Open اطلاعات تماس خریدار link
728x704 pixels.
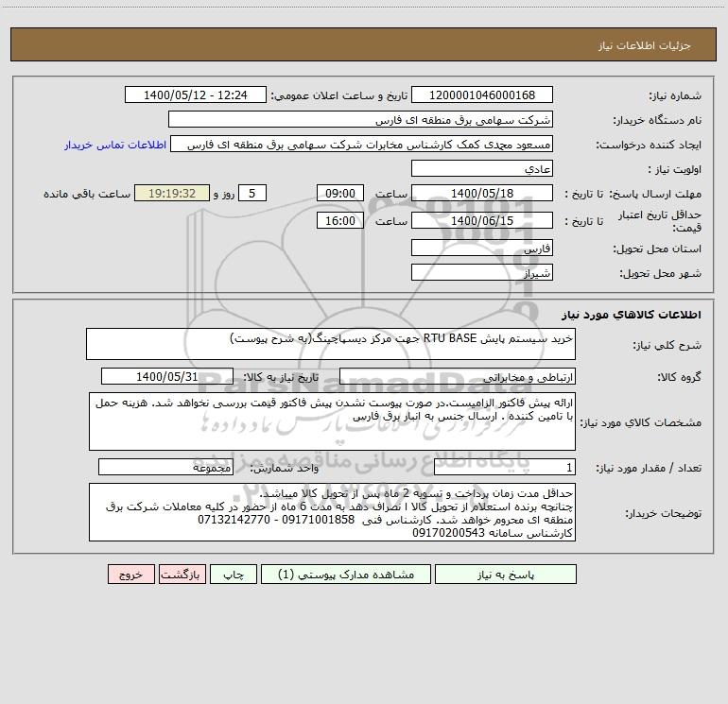pos(115,145)
